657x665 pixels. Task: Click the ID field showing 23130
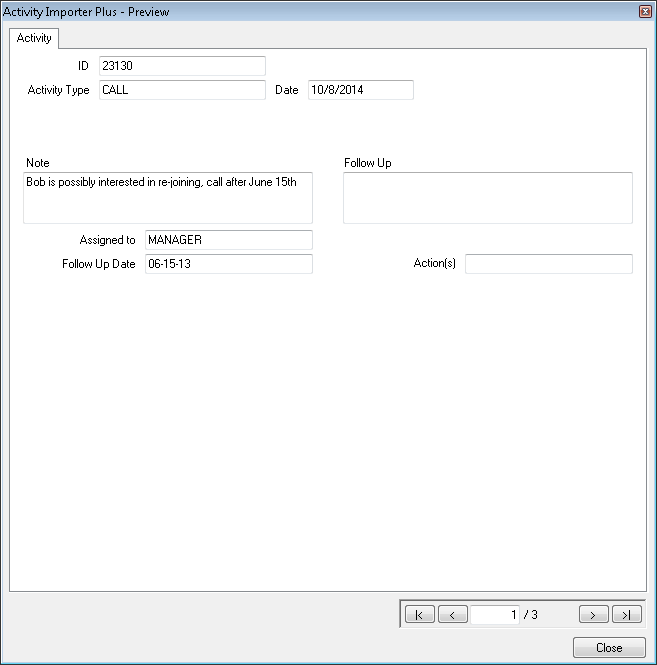(x=182, y=66)
